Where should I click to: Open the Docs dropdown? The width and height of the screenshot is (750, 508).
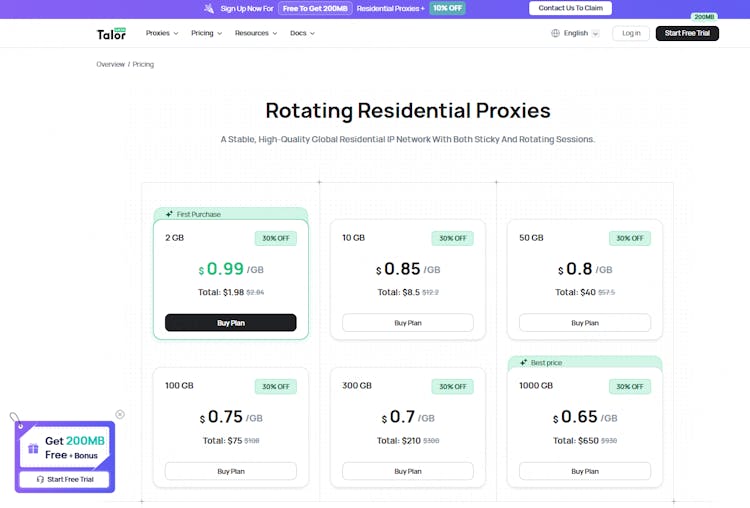coord(302,33)
